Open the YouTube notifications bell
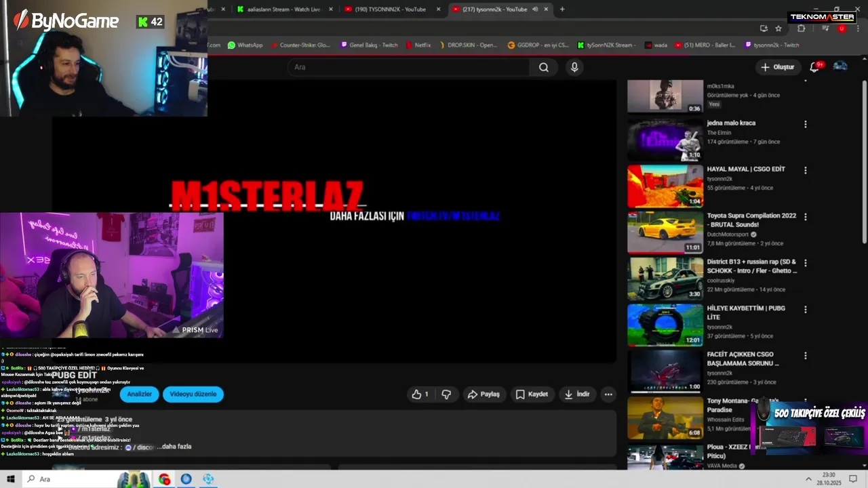 [x=815, y=67]
